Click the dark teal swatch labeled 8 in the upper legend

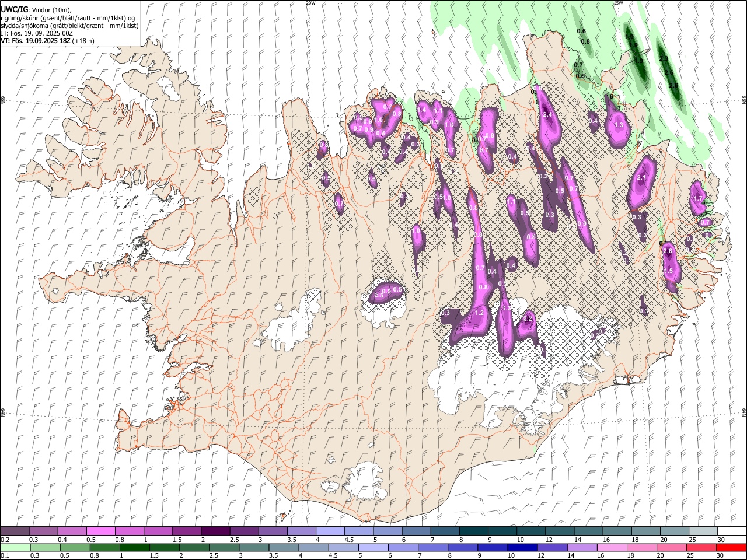474,531
